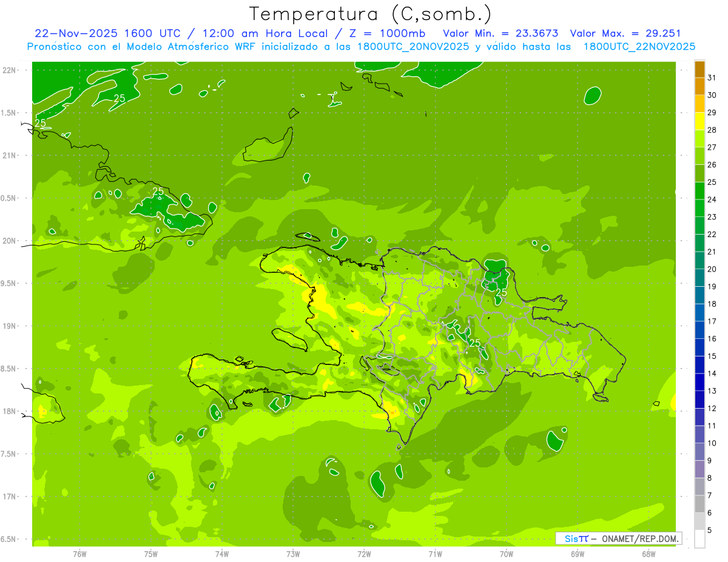Image resolution: width=728 pixels, height=562 pixels.
Task: Click the "21N" latitude label
Action: (x=10, y=155)
